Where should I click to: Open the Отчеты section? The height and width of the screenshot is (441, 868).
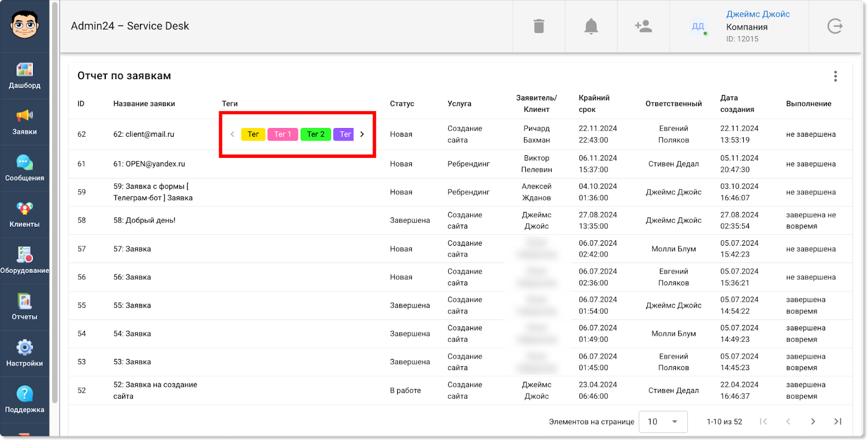tap(24, 307)
